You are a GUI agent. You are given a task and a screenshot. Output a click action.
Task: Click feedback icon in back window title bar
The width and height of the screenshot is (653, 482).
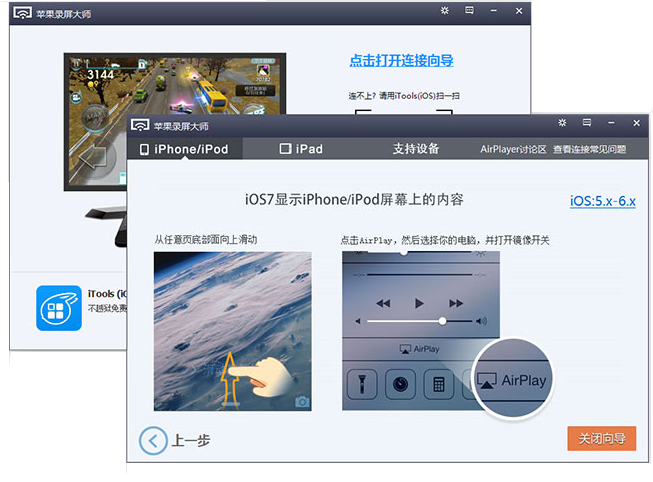coord(469,10)
